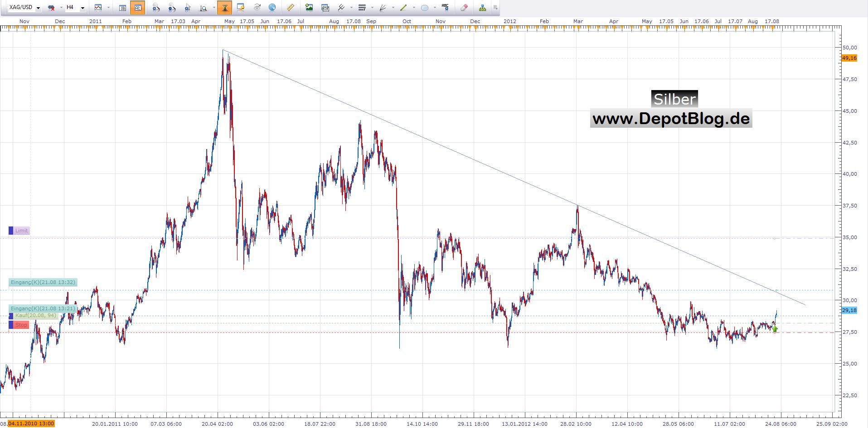Click the blue globe icon
This screenshot has height=428, width=868.
coord(272,8)
